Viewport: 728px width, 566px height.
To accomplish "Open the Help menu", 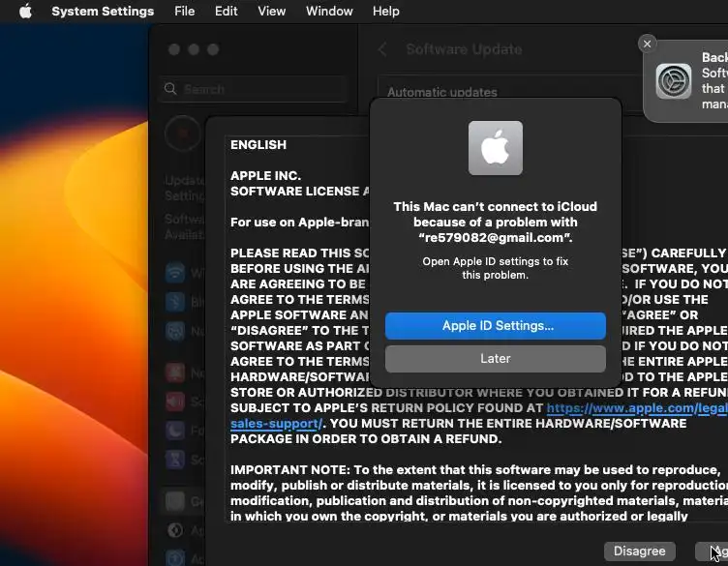I will point(386,12).
